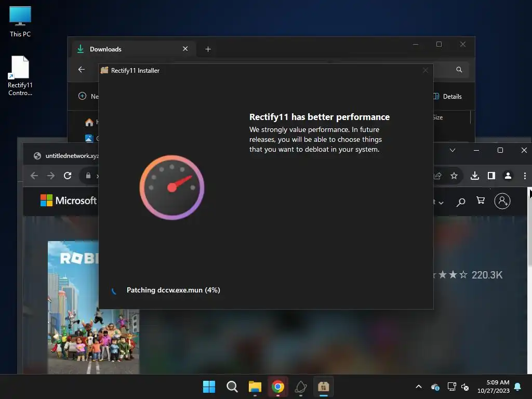
Task: Expand the dropdown chevron in Microsoft site header
Action: [441, 203]
